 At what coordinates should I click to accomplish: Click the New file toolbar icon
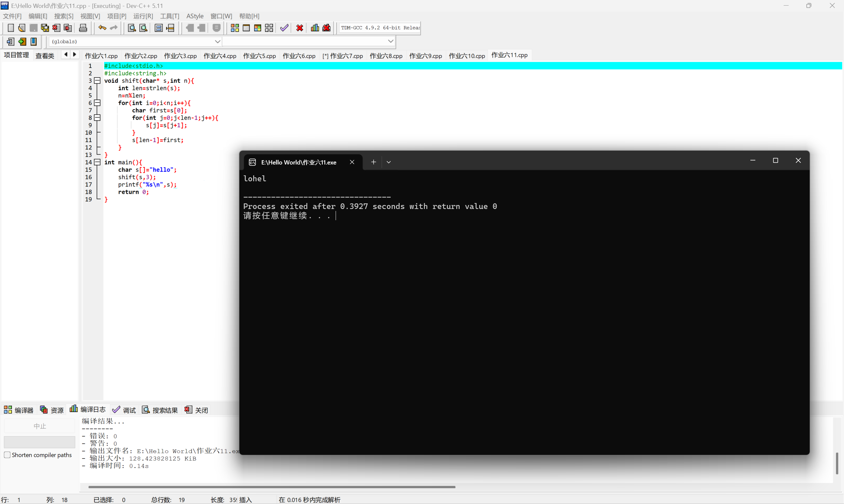tap(11, 28)
